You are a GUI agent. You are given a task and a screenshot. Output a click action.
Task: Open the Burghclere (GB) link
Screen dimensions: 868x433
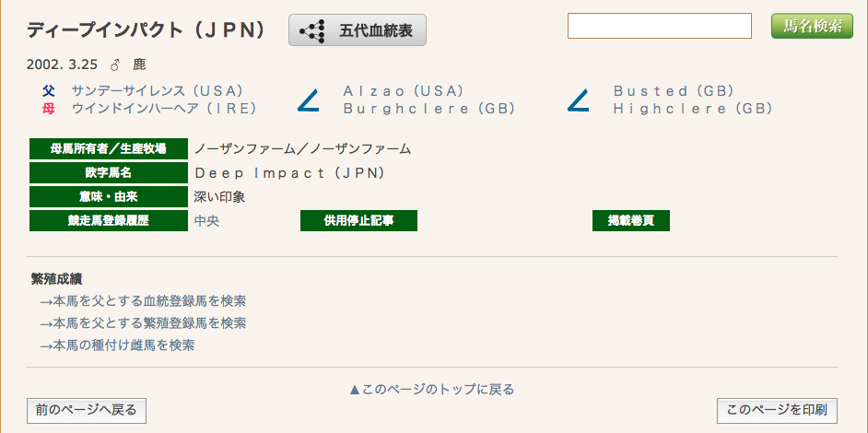click(x=429, y=109)
